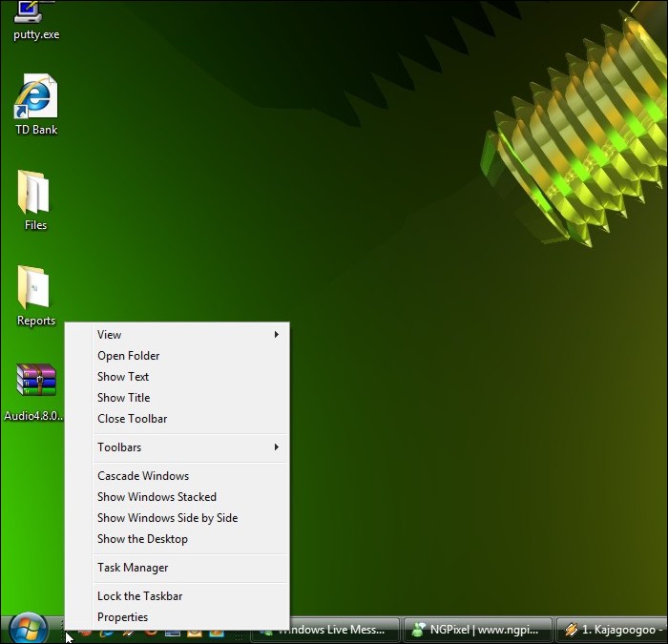Select the TD Bank Internet Explorer shortcut

point(35,98)
